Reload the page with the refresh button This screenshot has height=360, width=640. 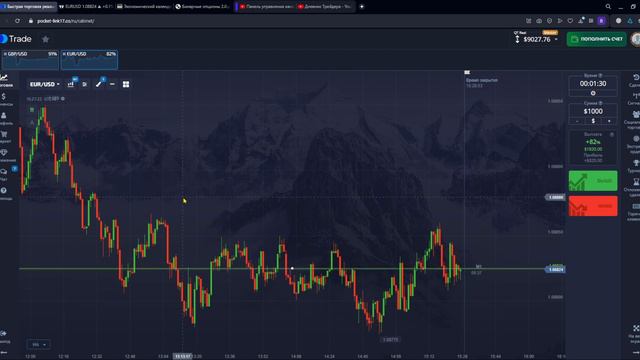pyautogui.click(x=17, y=21)
